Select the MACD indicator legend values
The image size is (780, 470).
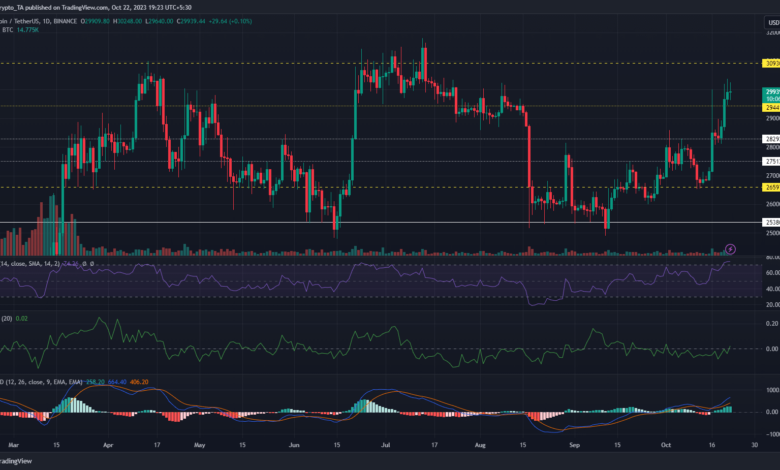(80, 380)
